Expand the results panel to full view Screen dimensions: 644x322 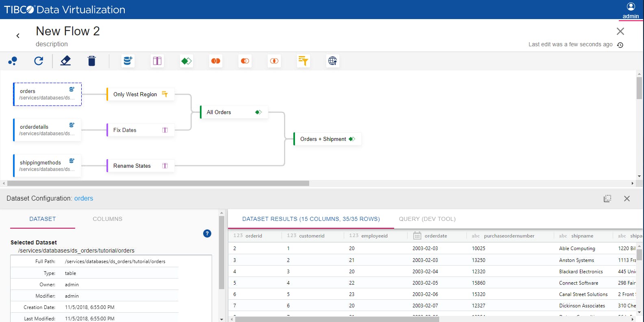pyautogui.click(x=607, y=199)
